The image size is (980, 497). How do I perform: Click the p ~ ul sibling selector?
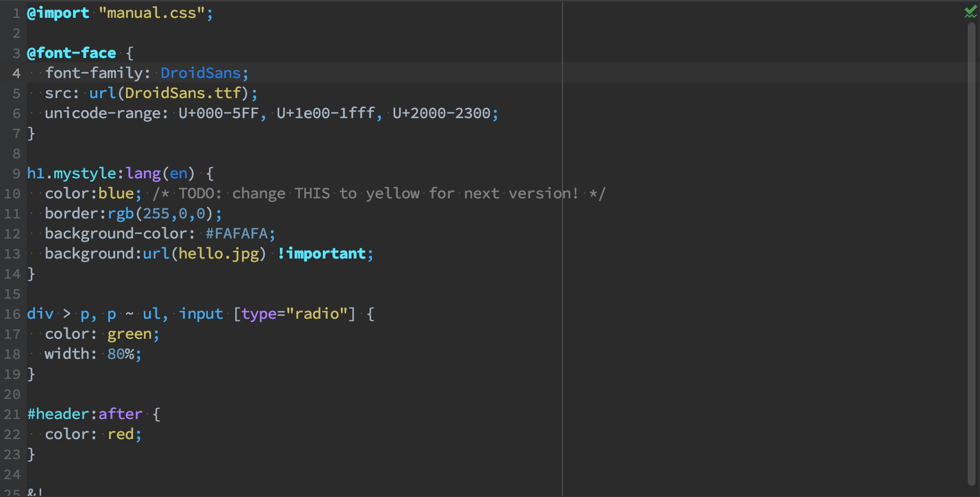[134, 314]
